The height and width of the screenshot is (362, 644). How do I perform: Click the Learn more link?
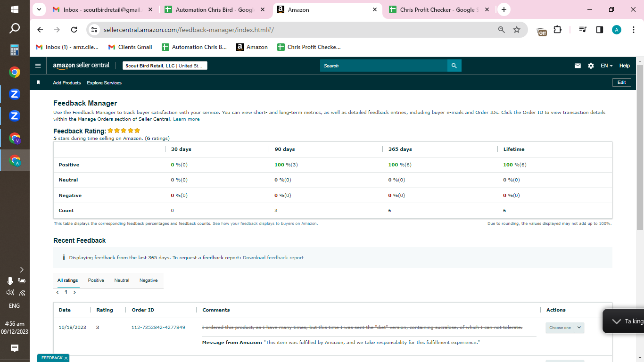coord(186,119)
